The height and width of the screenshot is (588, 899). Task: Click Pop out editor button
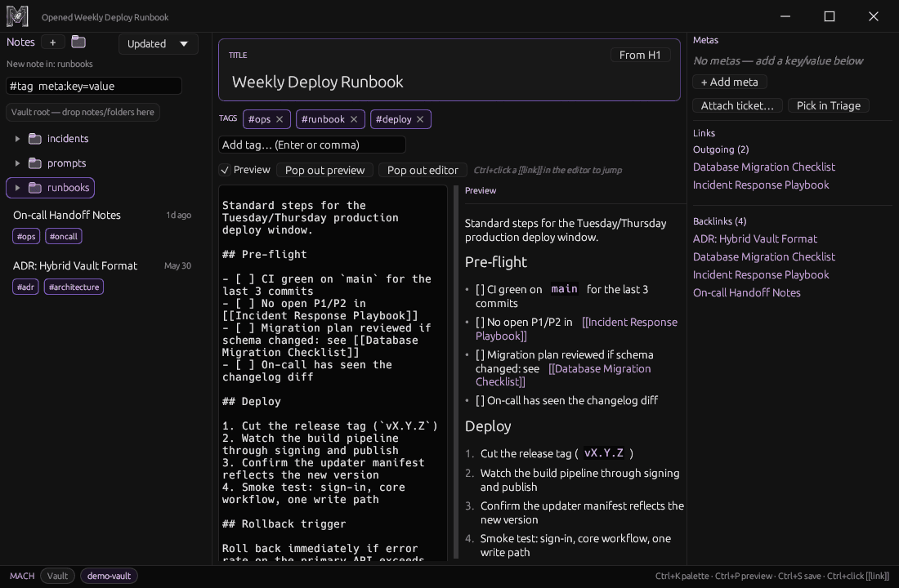423,170
